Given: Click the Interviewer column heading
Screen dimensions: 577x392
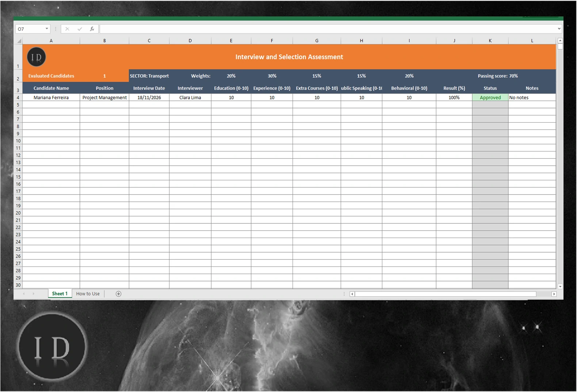Looking at the screenshot, I should (x=190, y=88).
